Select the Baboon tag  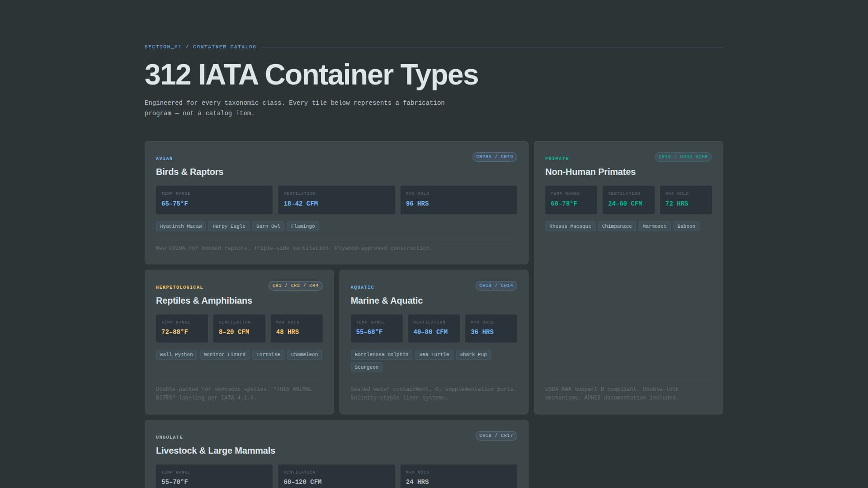click(x=686, y=226)
